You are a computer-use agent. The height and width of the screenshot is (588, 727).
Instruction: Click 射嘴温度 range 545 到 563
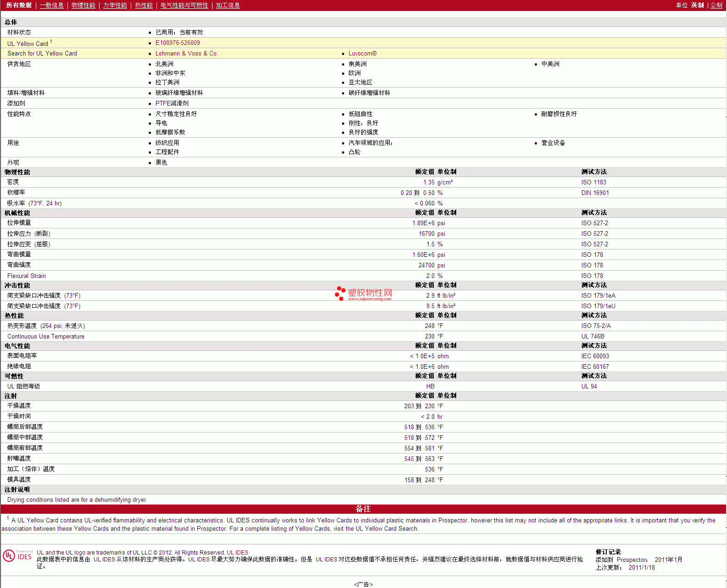tap(419, 459)
